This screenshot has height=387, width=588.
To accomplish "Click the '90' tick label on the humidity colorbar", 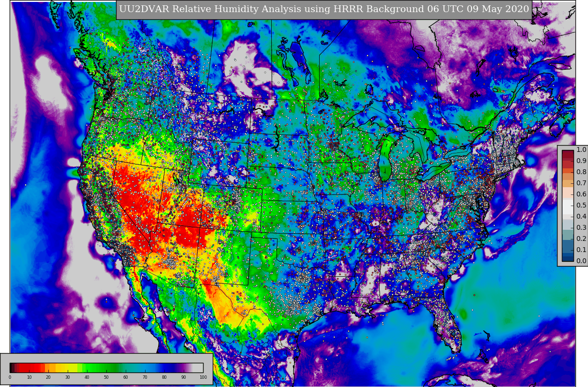I will (x=184, y=377).
